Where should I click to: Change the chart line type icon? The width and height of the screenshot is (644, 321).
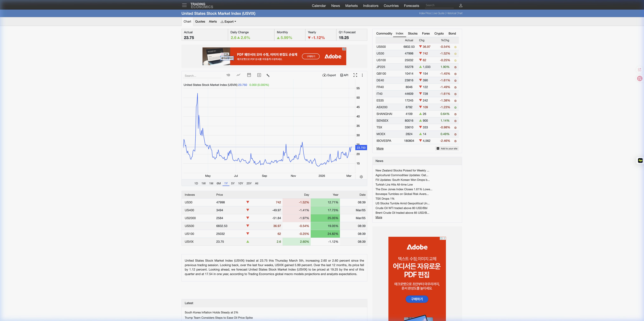coord(239,75)
